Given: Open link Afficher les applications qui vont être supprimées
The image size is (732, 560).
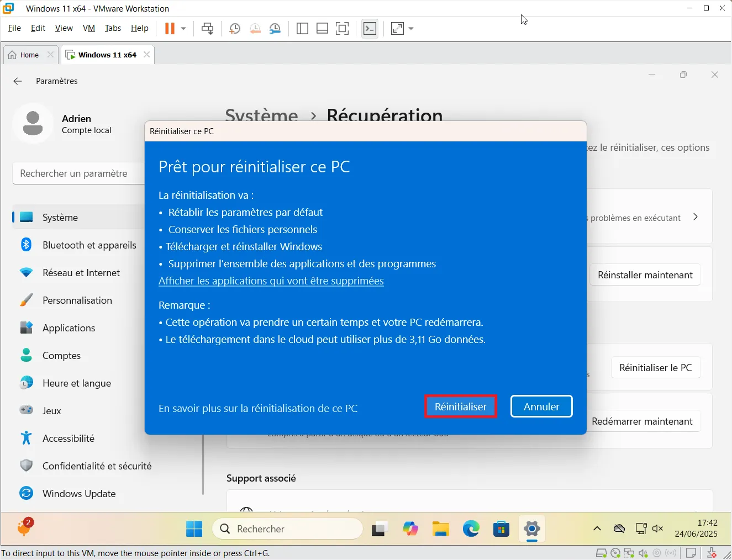Looking at the screenshot, I should coord(271,281).
